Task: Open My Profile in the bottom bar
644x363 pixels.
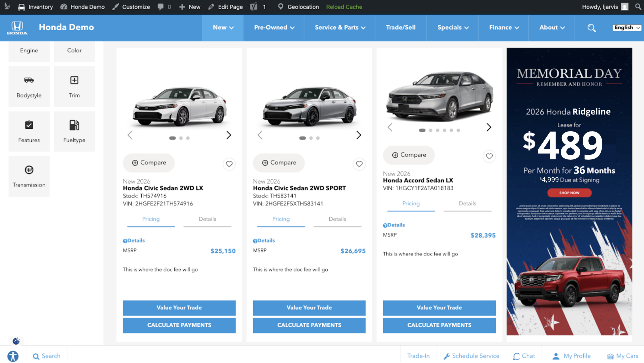Action: 572,356
